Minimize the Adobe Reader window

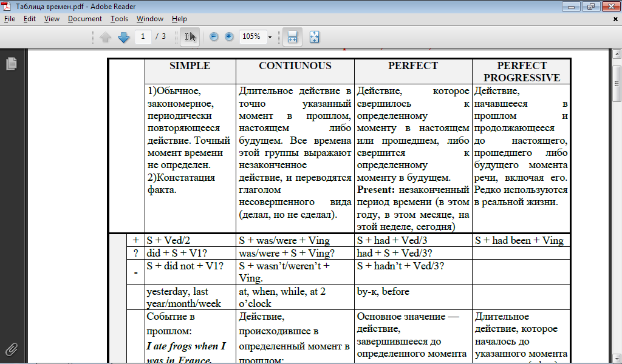click(571, 6)
